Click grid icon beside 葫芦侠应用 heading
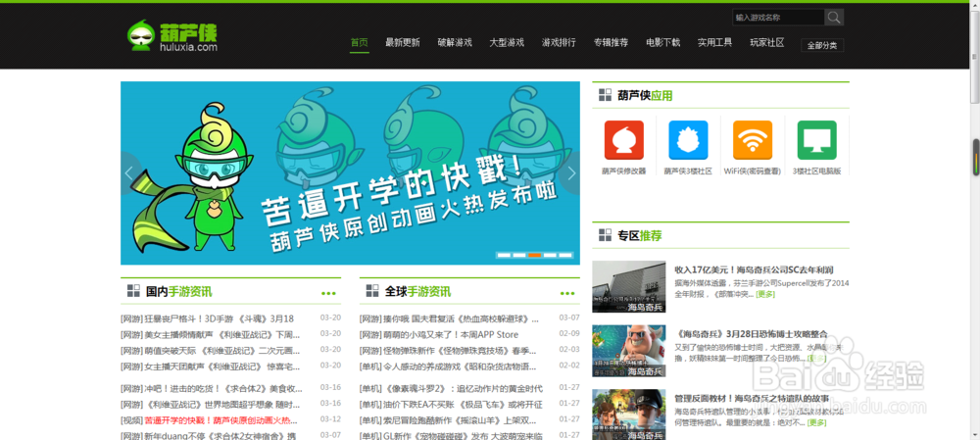Viewport: 980px width, 440px height. coord(605,95)
